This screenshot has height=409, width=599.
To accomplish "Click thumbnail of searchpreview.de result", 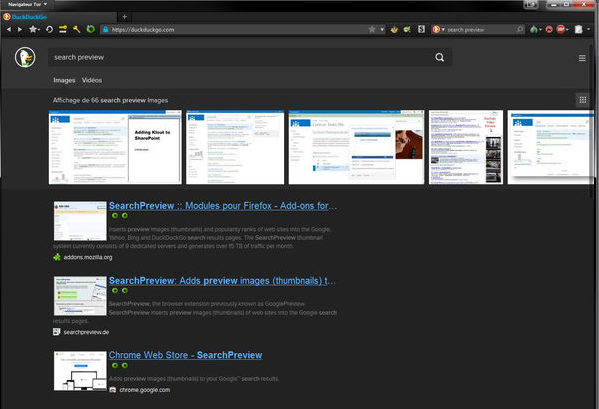I will [x=80, y=296].
